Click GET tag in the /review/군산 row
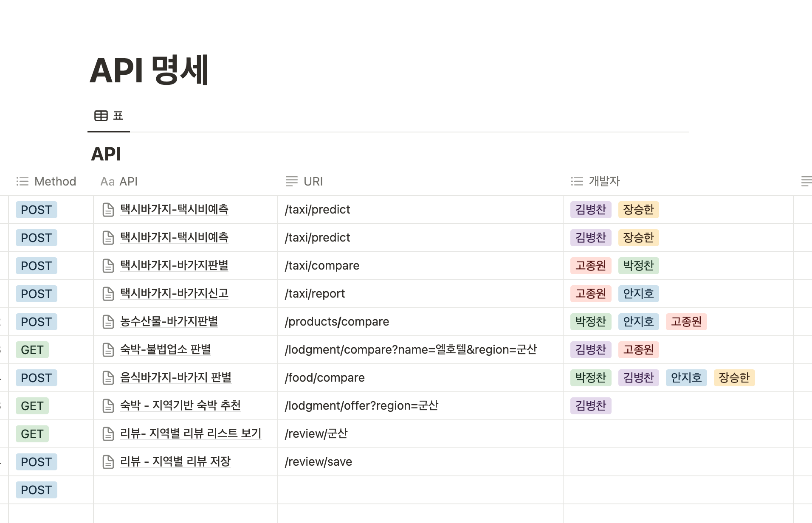 click(32, 434)
